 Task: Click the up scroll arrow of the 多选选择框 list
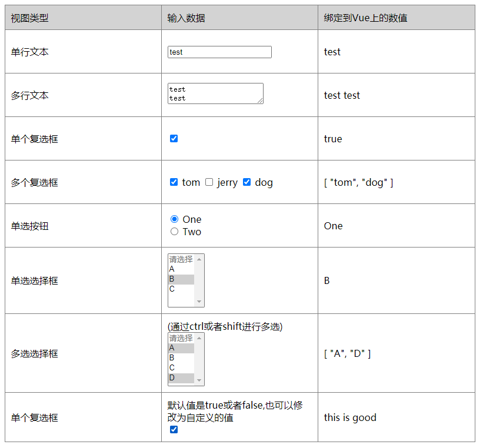[x=199, y=338]
